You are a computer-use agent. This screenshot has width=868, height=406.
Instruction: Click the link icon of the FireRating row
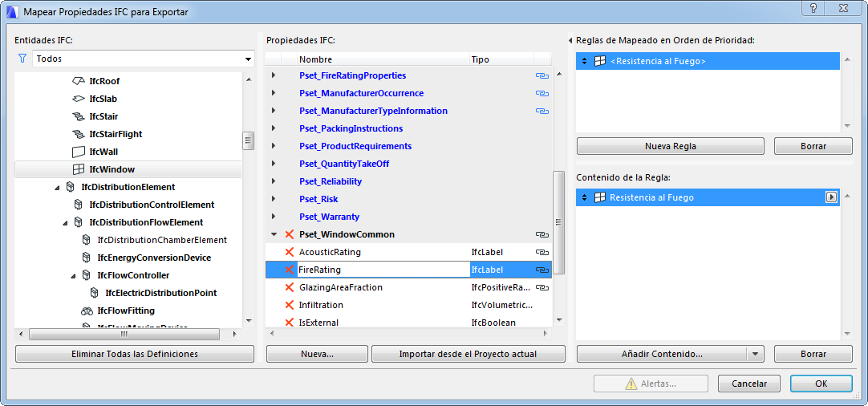542,270
